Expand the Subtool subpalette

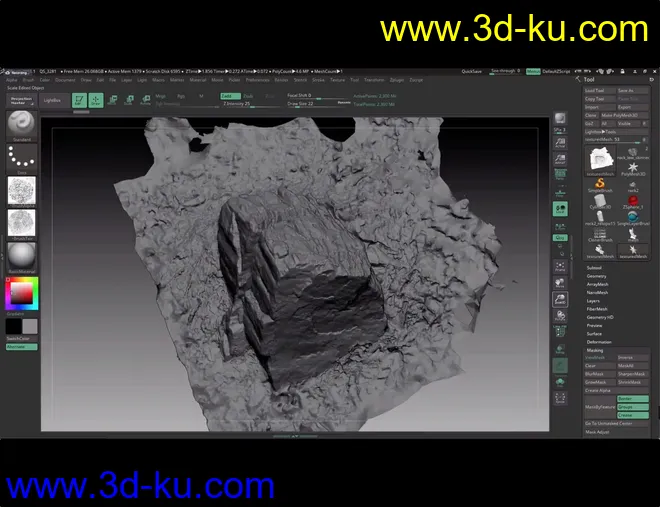click(x=594, y=268)
